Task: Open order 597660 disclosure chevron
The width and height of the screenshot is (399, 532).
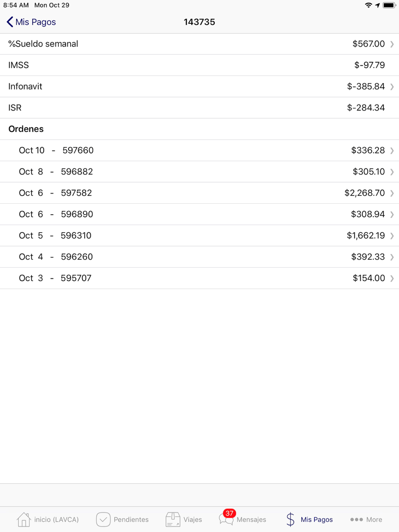Action: click(392, 150)
